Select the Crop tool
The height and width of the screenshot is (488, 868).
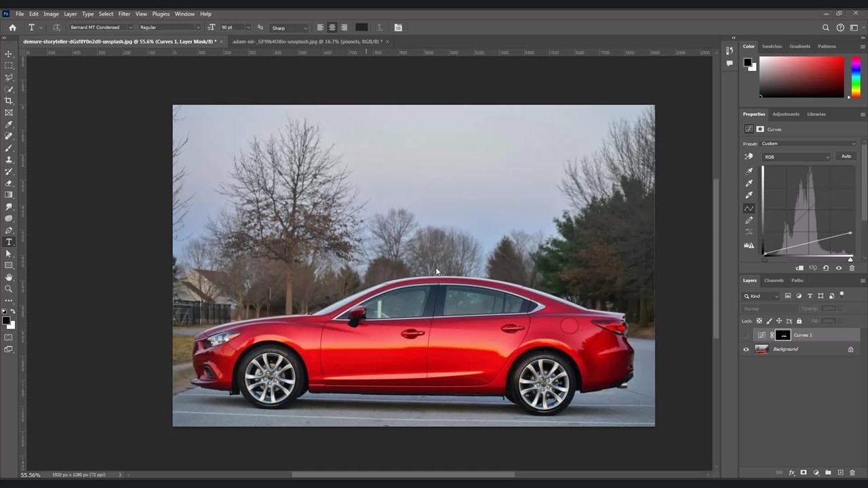(9, 100)
